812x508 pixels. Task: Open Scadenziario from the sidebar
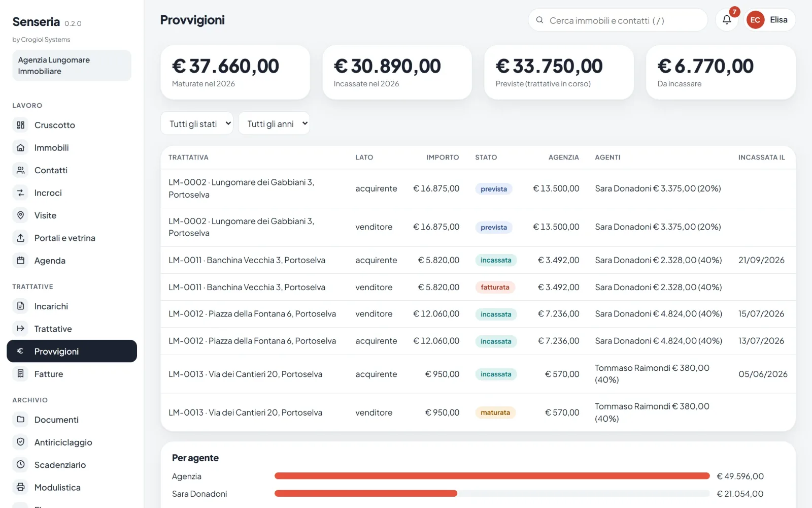point(72,465)
